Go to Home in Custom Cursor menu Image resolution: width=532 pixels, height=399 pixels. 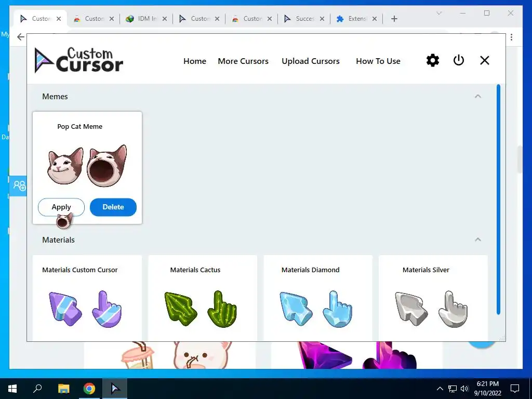[x=195, y=61]
